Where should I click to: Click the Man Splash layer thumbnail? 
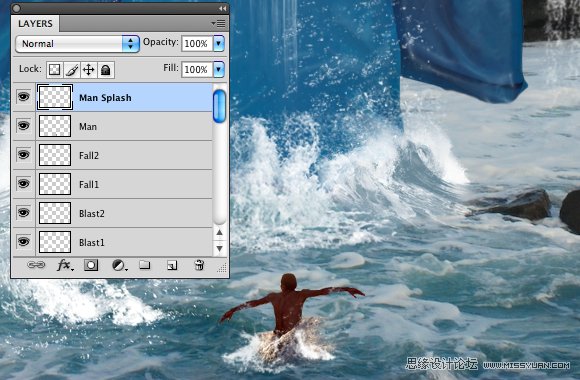[x=55, y=97]
